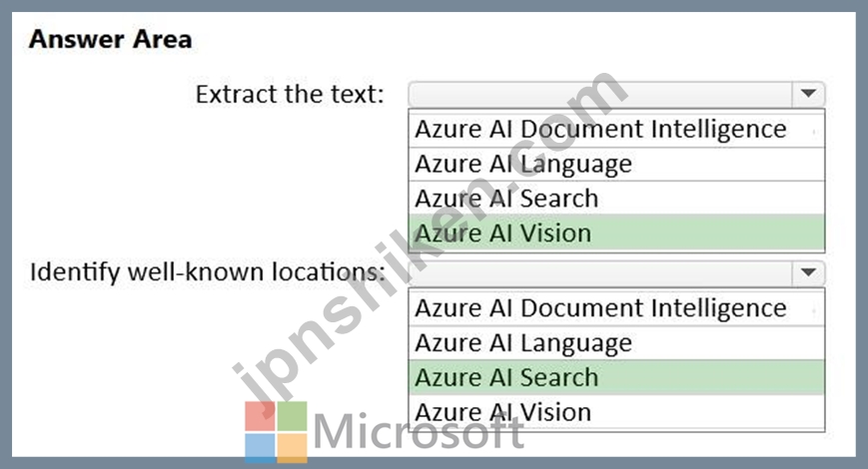Click the red square of Microsoft logo
The image size is (868, 469).
260,416
